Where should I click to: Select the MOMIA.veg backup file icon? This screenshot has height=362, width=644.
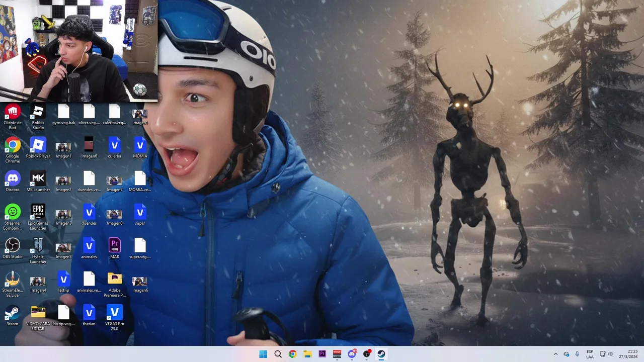click(x=140, y=182)
